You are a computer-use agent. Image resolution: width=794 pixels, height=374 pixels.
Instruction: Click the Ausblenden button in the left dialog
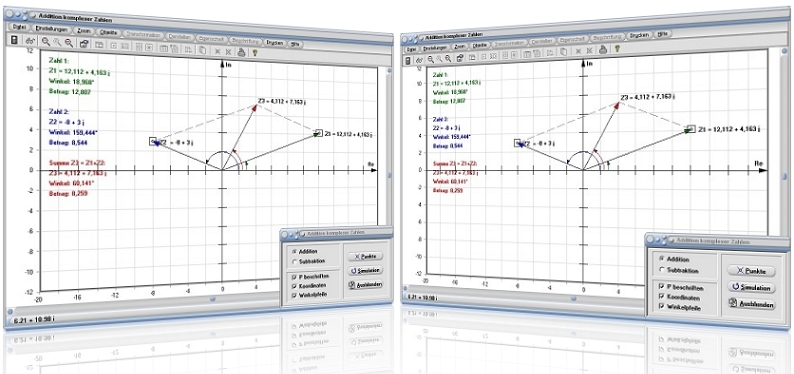[x=365, y=284]
